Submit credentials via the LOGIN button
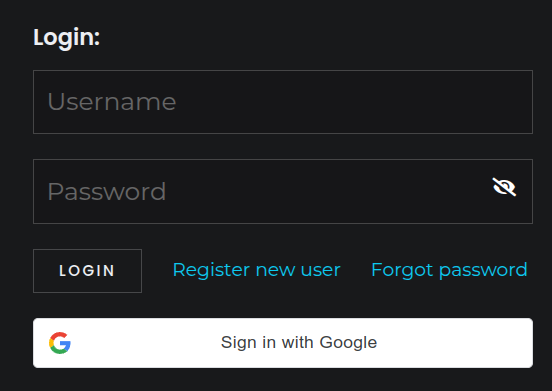Viewport: 552px width, 391px height. [x=87, y=271]
